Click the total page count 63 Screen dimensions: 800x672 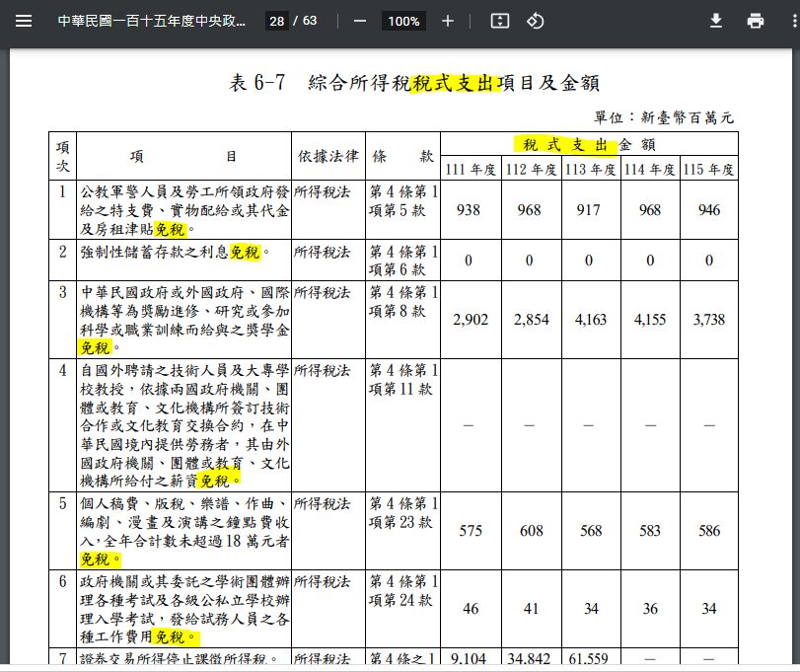tap(310, 21)
